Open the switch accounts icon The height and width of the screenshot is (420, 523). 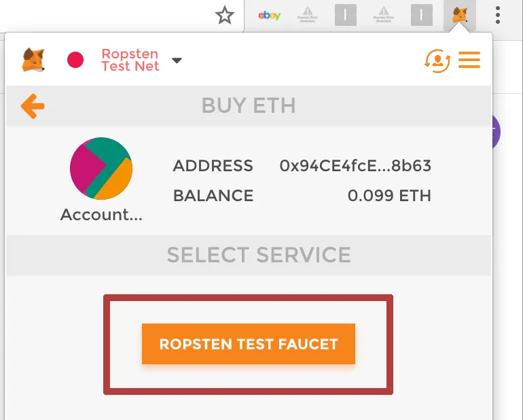point(437,60)
